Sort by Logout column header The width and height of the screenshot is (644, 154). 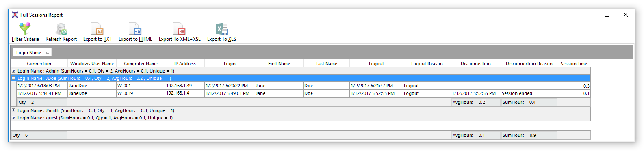tap(376, 64)
